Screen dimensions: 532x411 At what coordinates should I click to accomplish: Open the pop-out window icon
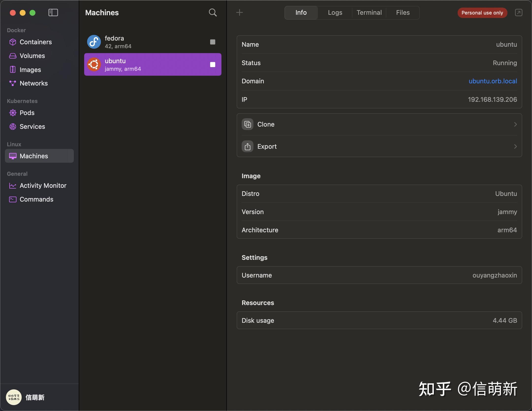519,13
